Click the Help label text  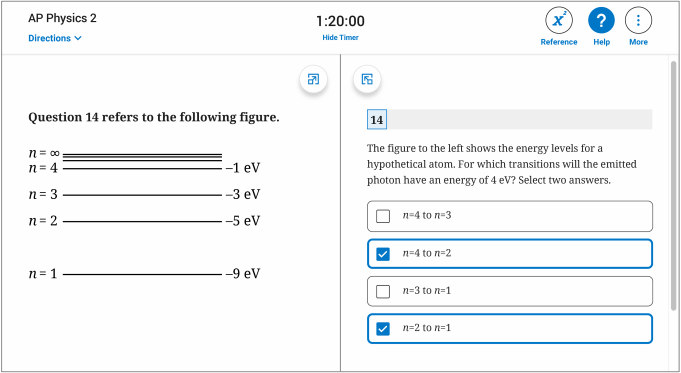coord(602,42)
